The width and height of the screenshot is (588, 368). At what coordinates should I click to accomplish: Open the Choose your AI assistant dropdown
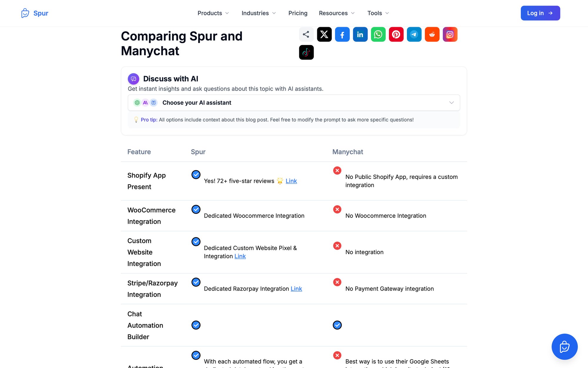(x=294, y=102)
